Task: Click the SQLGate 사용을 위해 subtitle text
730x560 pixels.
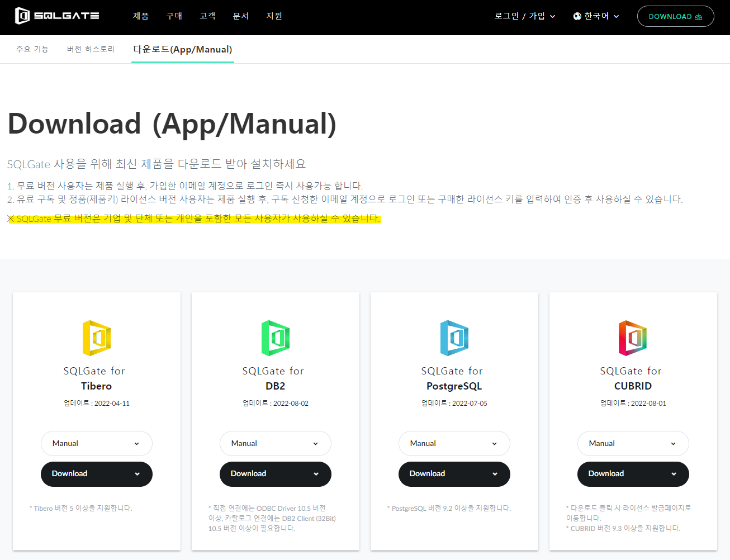Action: tap(157, 164)
